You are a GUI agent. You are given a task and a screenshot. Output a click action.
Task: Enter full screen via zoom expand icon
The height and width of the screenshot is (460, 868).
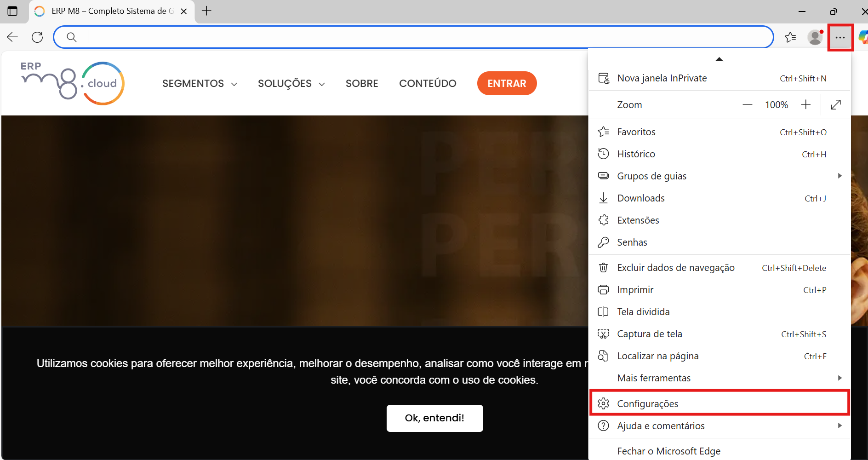point(835,105)
